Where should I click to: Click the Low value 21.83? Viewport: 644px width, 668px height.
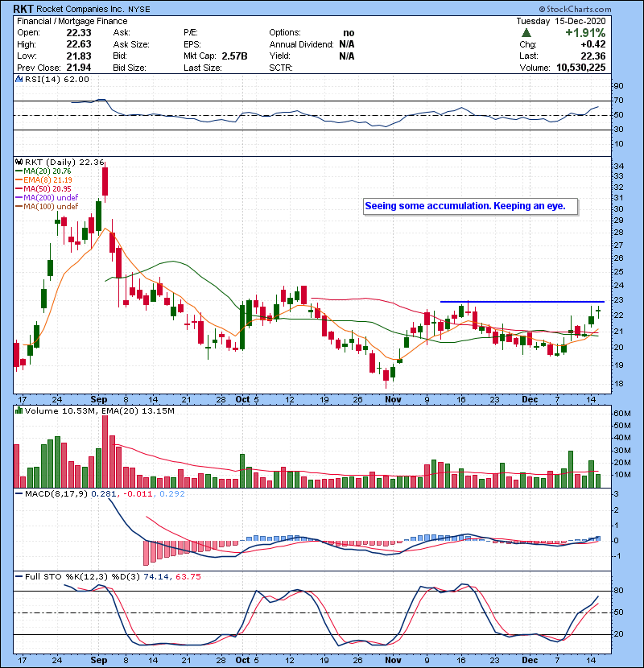79,56
